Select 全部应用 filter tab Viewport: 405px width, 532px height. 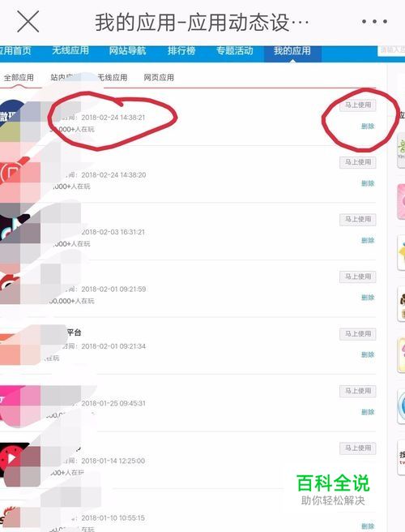(x=19, y=77)
